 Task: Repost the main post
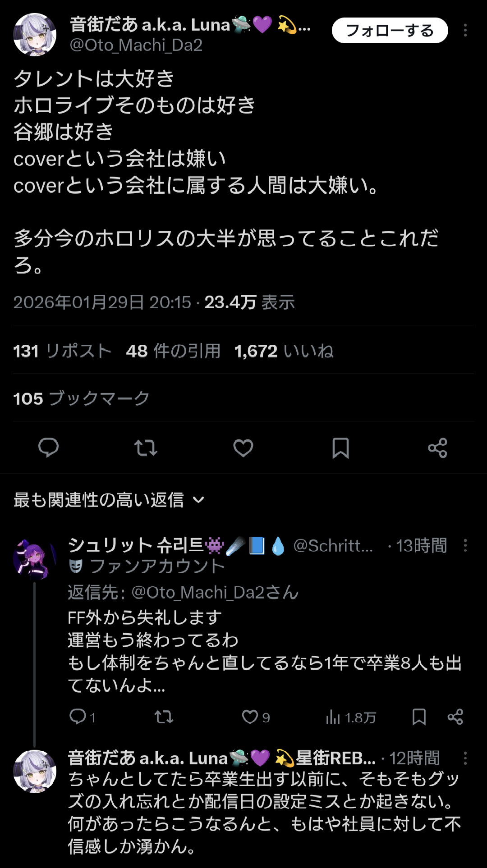tap(146, 448)
